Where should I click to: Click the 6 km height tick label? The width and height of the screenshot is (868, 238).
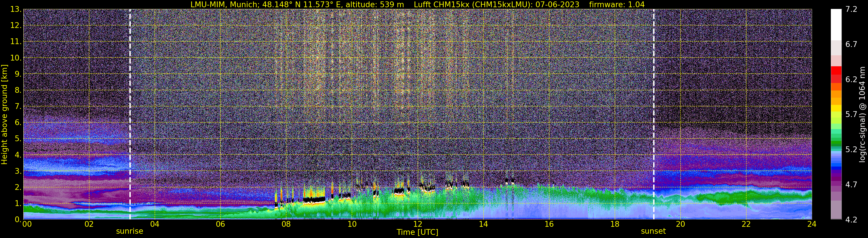pos(18,123)
